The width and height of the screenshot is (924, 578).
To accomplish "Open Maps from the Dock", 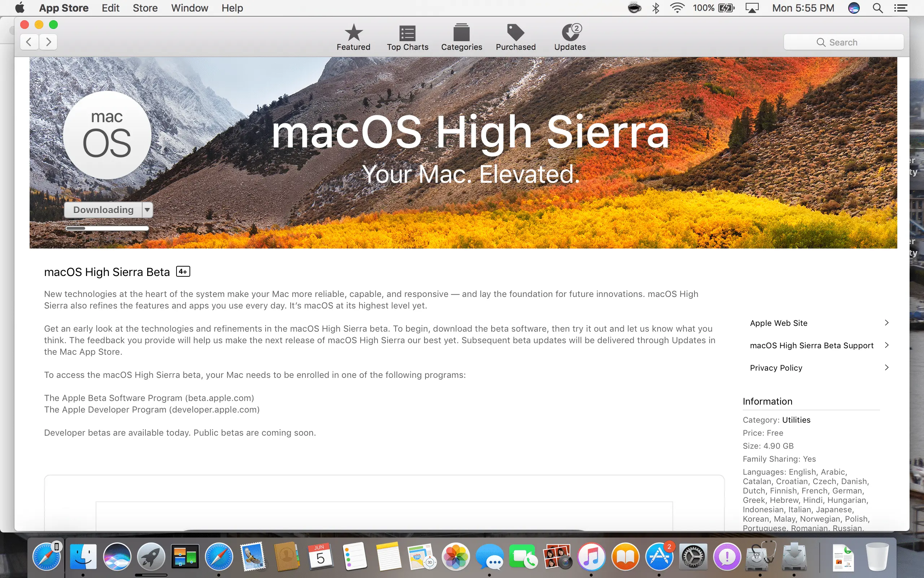I will click(422, 557).
